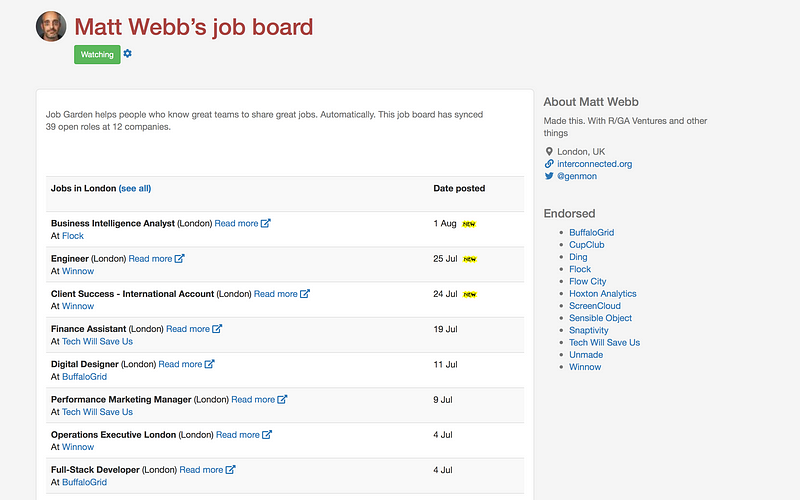Click the 'Matt Webb's job board' title
Screen dimensions: 800x500
[x=194, y=27]
